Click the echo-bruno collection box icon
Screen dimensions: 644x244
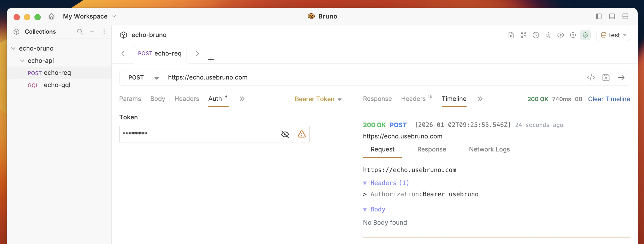click(x=123, y=35)
